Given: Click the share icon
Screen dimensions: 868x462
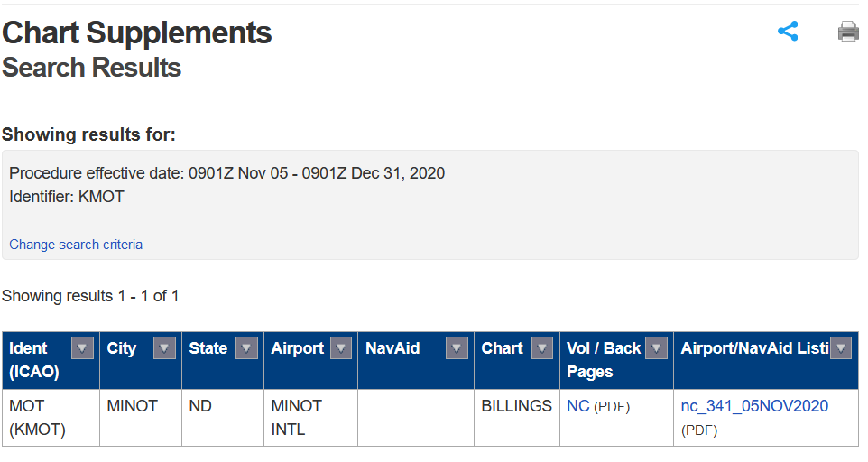Looking at the screenshot, I should 788,32.
